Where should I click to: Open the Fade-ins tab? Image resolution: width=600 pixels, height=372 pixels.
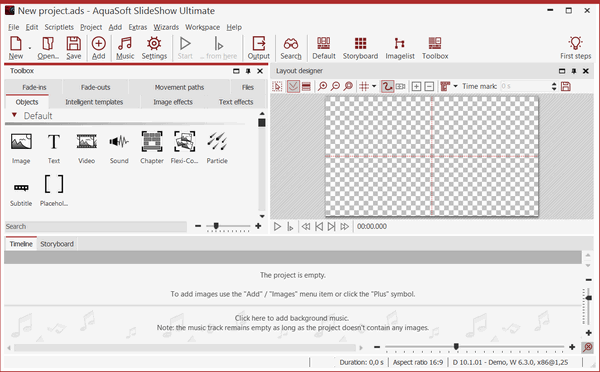(34, 87)
